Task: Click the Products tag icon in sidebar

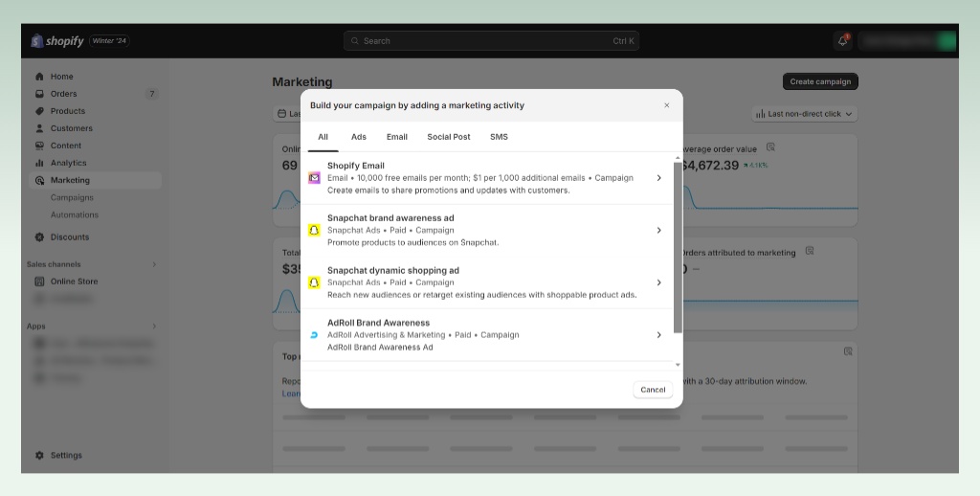Action: [x=39, y=111]
